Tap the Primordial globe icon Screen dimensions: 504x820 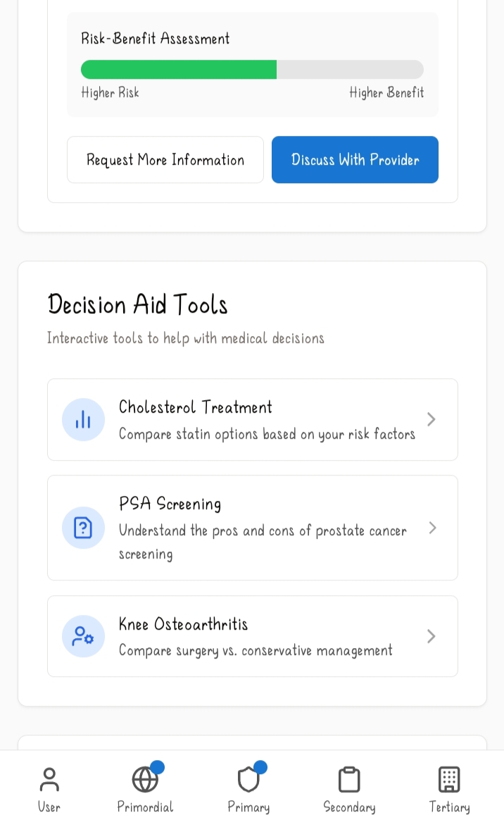tap(145, 780)
